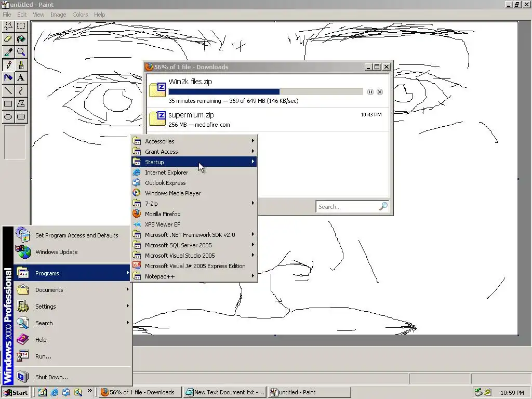Open the Documents submenu
532x399 pixels.
point(72,290)
